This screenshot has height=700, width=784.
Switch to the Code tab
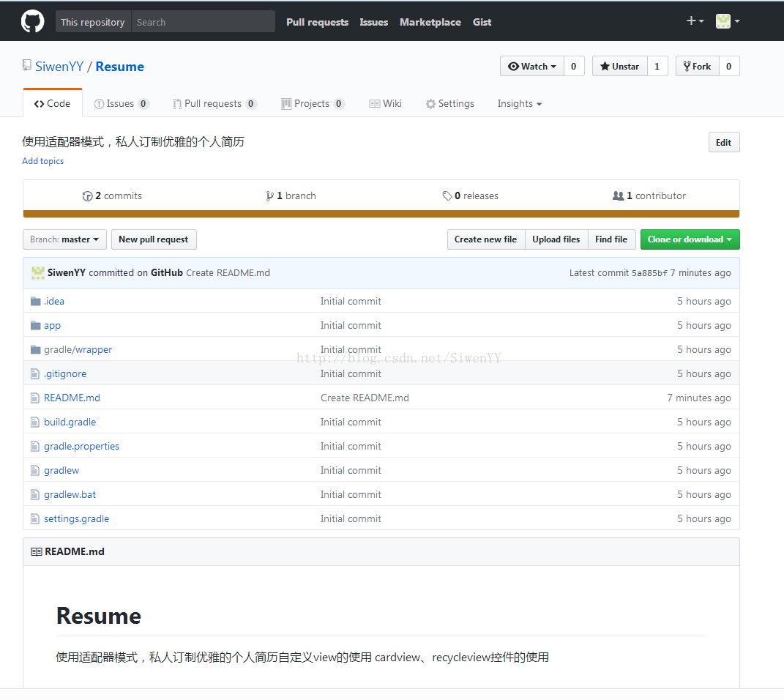pyautogui.click(x=53, y=103)
